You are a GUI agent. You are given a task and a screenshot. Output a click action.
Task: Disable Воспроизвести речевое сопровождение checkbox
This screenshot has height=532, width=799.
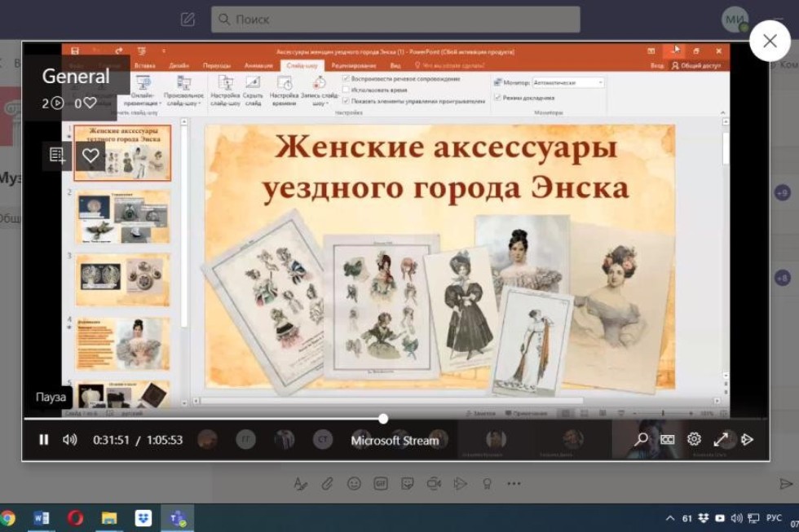pyautogui.click(x=346, y=78)
